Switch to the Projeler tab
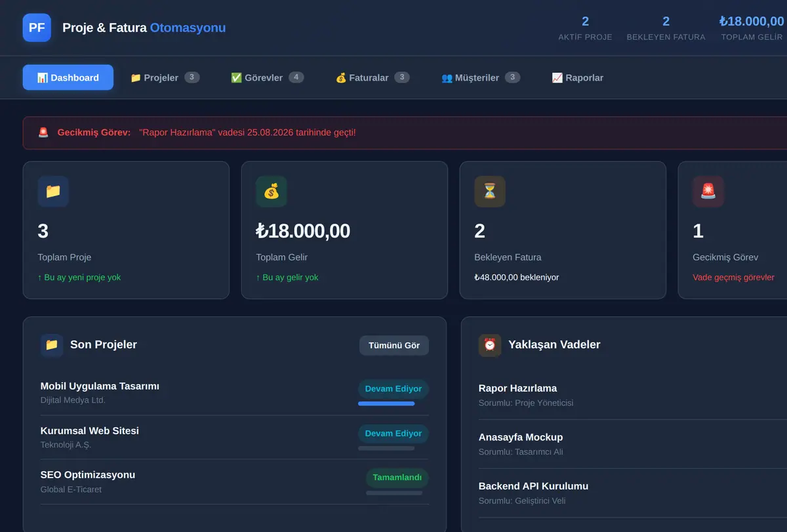Image resolution: width=787 pixels, height=532 pixels. pos(165,77)
